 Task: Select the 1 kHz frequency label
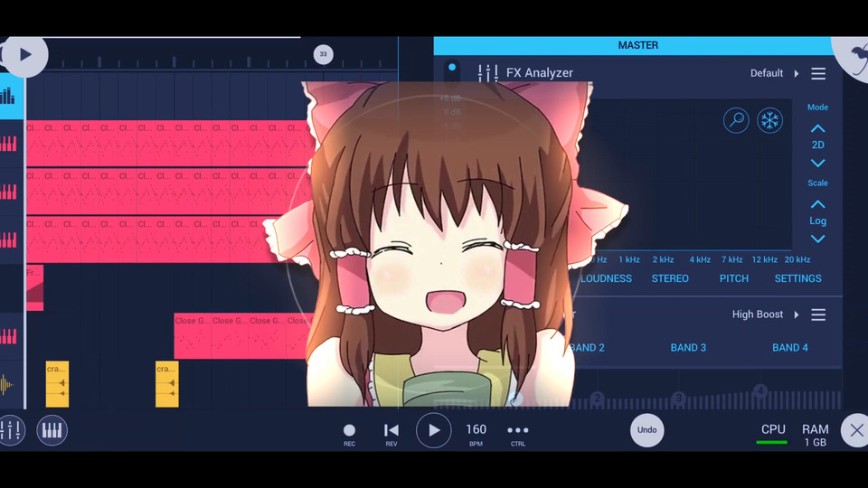tap(629, 259)
